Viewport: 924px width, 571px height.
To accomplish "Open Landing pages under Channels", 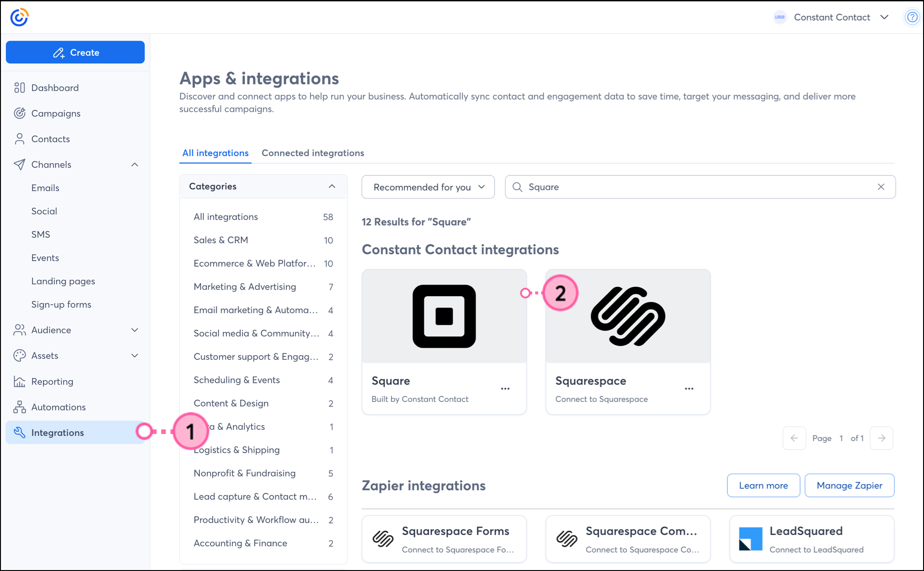I will tap(63, 281).
